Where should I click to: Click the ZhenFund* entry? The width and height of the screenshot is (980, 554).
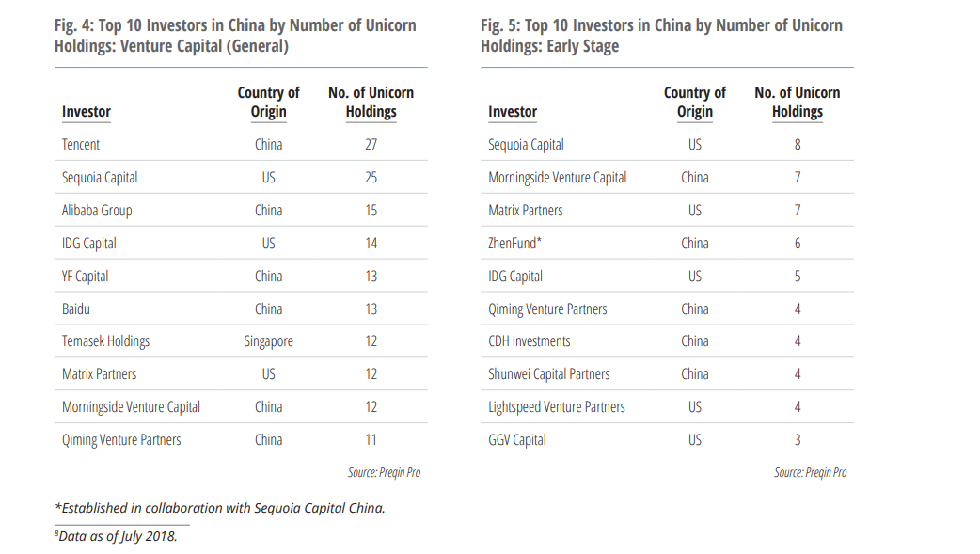(515, 244)
